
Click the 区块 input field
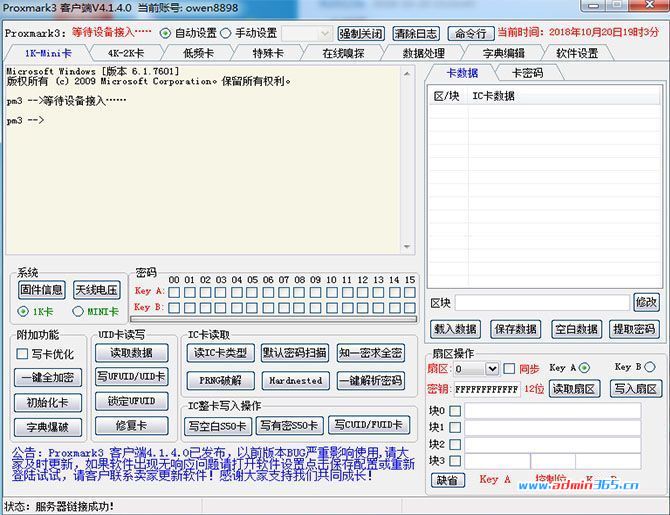click(542, 303)
